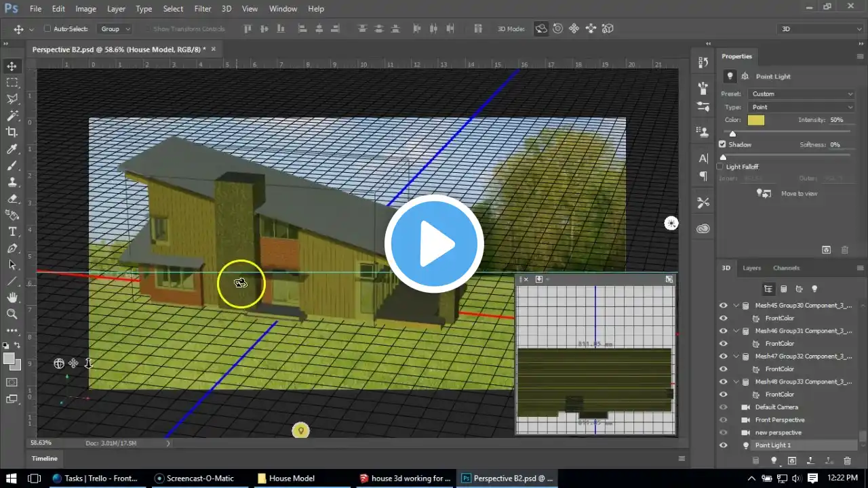This screenshot has width=868, height=488.
Task: Open the Preset dropdown showing Custom
Action: pyautogui.click(x=802, y=94)
